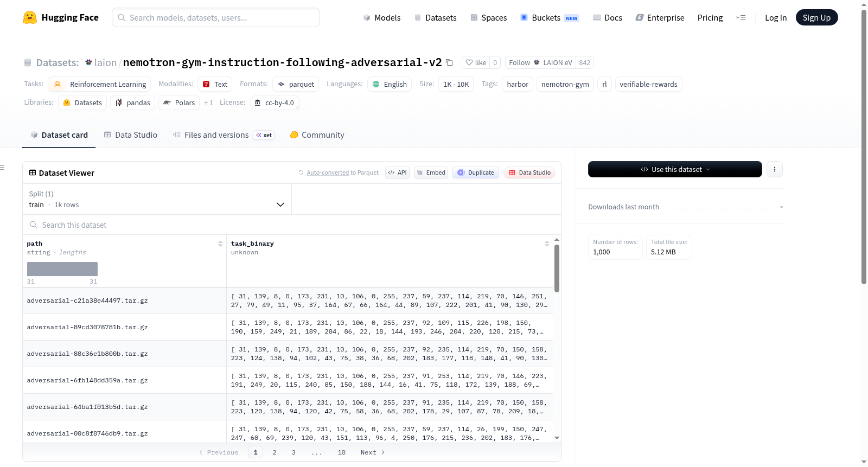The image size is (868, 467).
Task: Select the Dataset card tab
Action: (59, 135)
